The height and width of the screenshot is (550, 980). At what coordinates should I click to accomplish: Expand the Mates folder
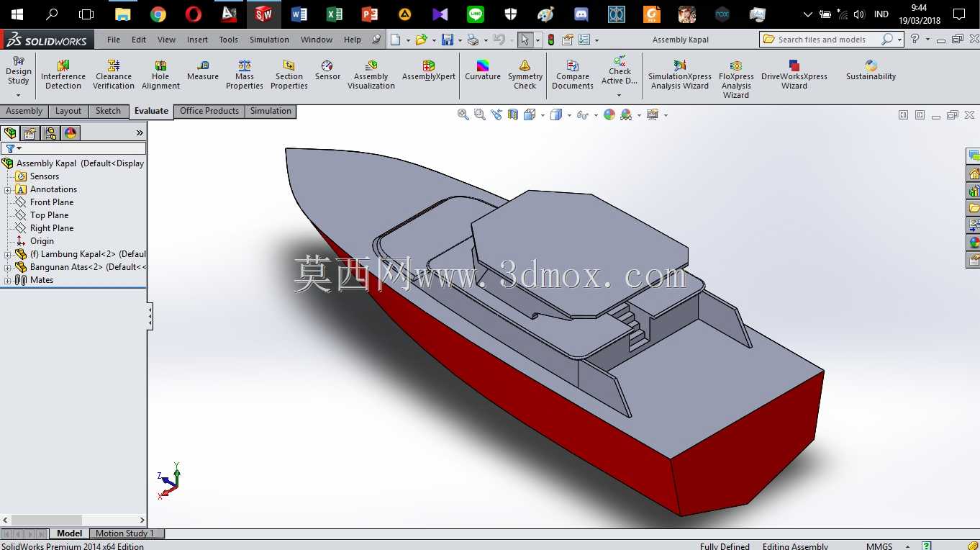[x=7, y=280]
